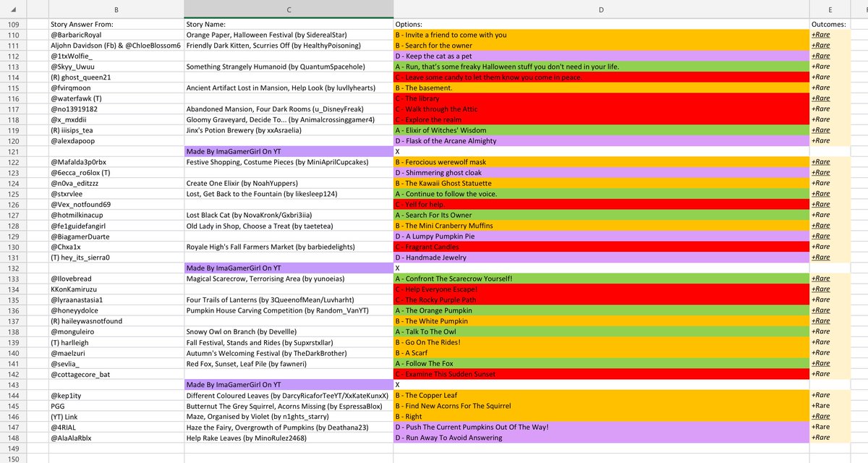Open +Rare link for 'Handmade Jewelry' row
The height and width of the screenshot is (463, 868).
[x=820, y=257]
